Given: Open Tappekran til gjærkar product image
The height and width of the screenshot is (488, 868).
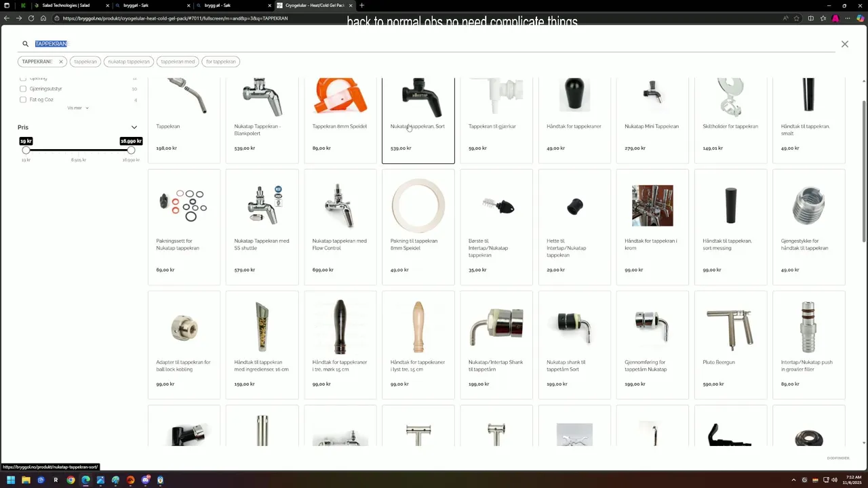Looking at the screenshot, I should click(496, 96).
